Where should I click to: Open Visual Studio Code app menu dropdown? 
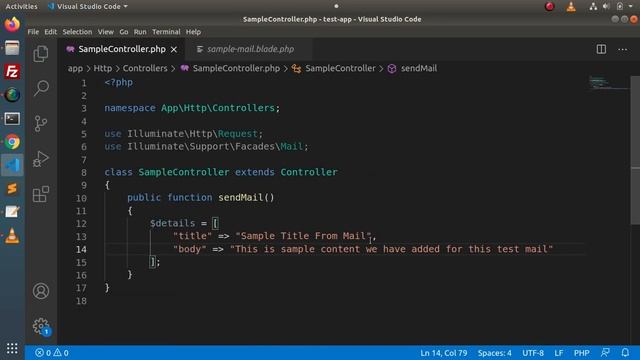(88, 6)
